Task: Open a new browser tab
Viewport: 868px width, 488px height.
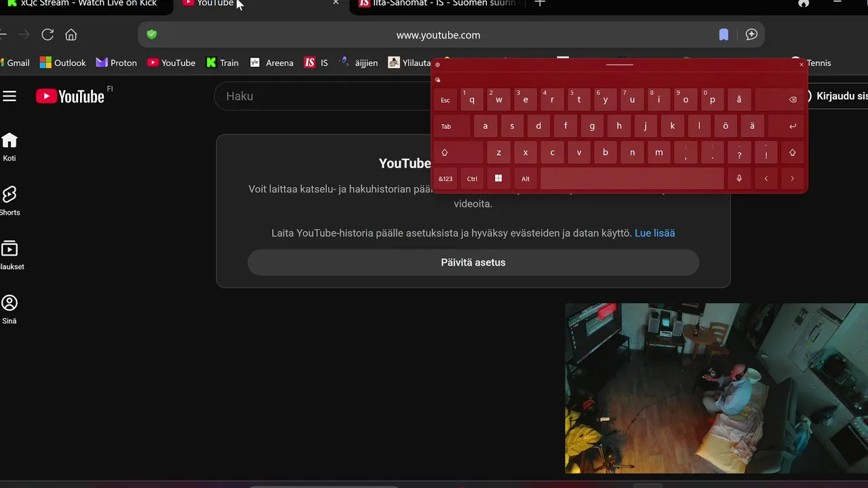Action: pos(540,3)
